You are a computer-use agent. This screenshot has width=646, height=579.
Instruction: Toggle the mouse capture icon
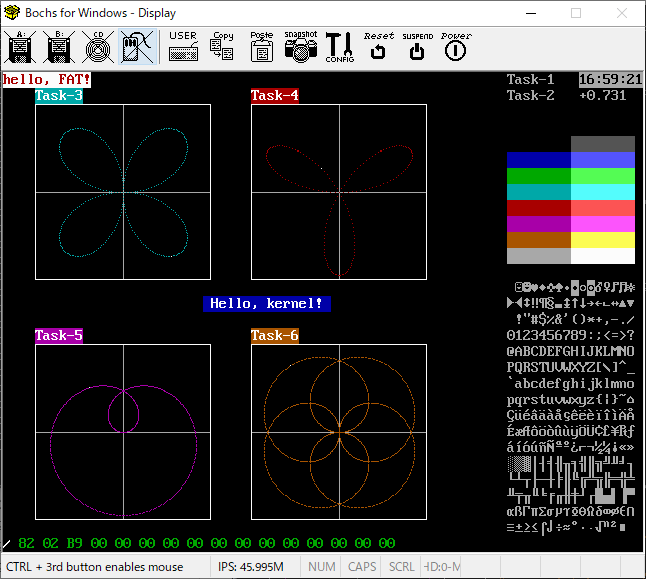coord(138,47)
